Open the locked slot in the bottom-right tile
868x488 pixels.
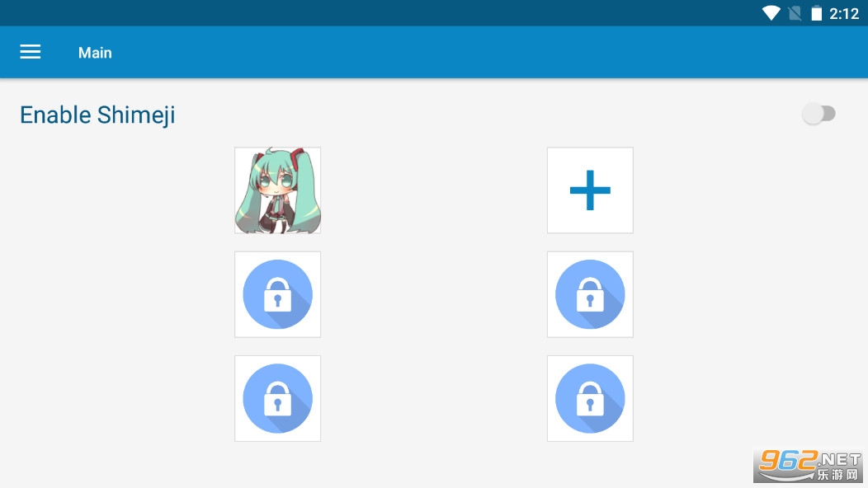coord(590,398)
